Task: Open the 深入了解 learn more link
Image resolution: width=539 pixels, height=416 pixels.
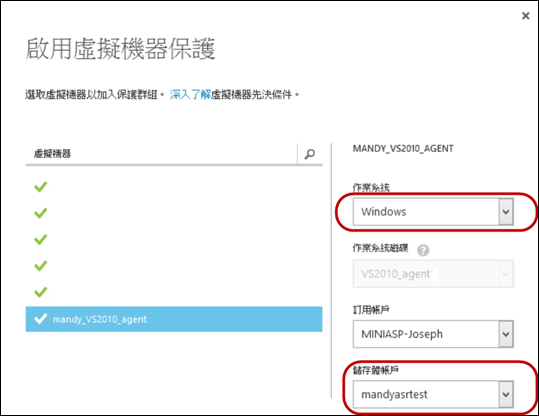Action: click(190, 94)
